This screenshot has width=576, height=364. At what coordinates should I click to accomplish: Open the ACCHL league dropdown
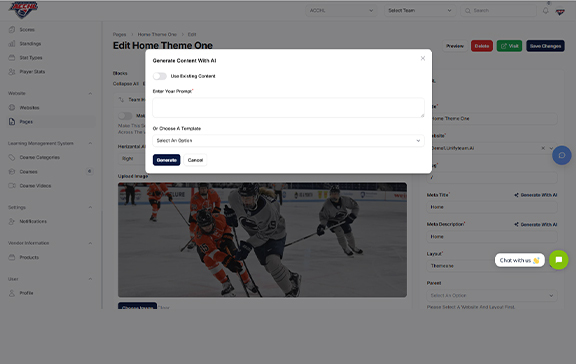pos(341,11)
